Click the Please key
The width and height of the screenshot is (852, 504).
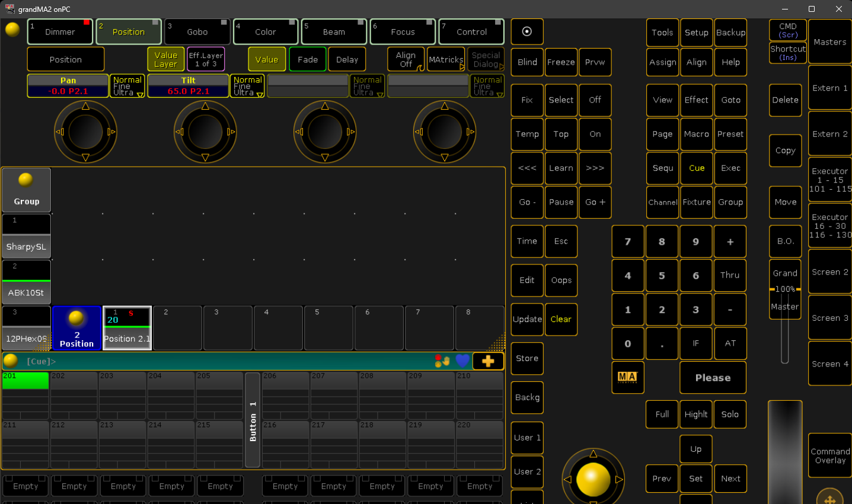(x=713, y=378)
